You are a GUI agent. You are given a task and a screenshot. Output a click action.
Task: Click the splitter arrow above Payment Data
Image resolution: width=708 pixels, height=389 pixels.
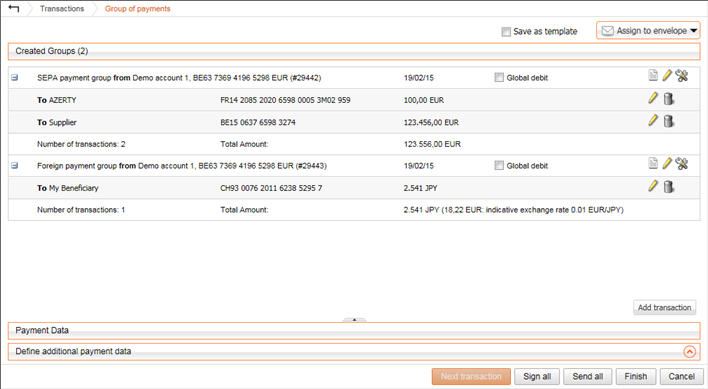[354, 320]
